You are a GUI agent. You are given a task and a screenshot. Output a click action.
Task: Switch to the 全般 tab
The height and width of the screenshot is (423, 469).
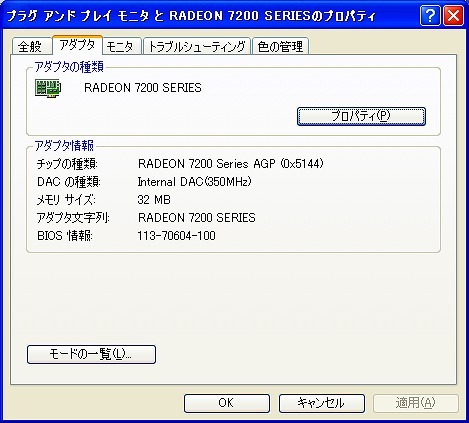click(x=31, y=46)
